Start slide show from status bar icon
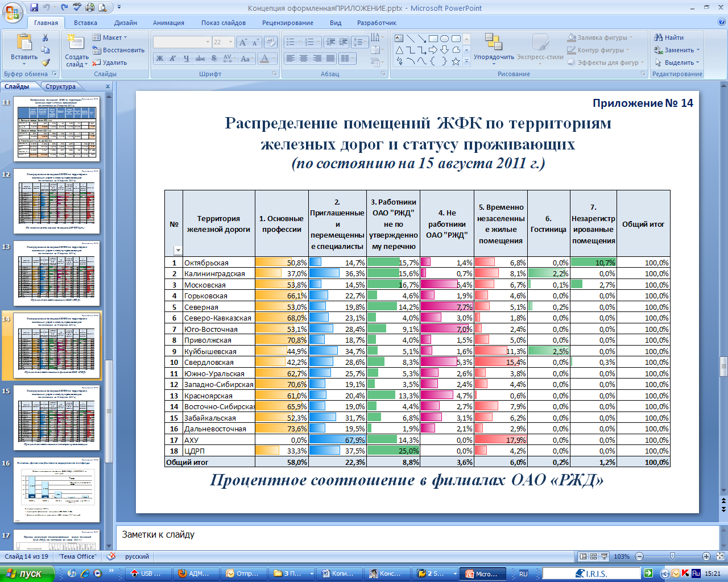 (604, 556)
